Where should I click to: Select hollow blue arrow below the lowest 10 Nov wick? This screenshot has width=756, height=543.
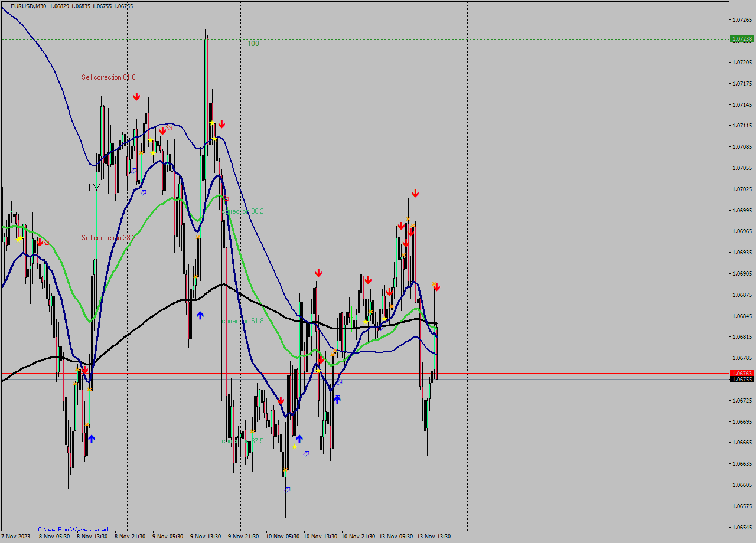click(288, 490)
